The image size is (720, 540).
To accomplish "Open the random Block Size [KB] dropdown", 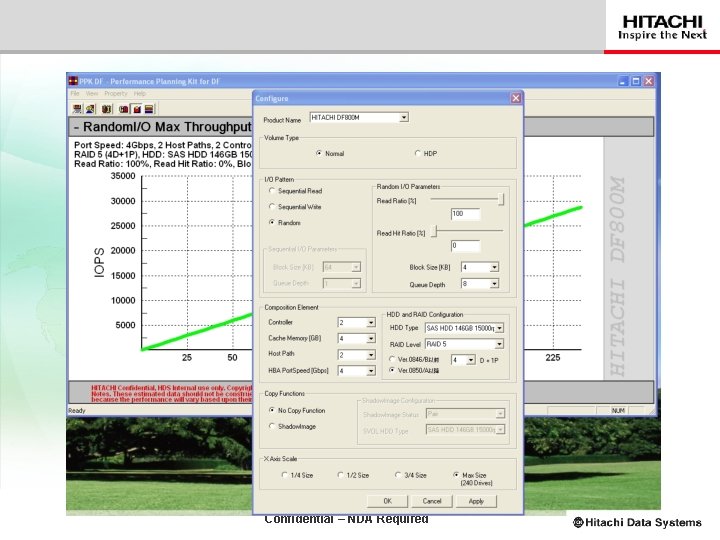I will pyautogui.click(x=494, y=267).
